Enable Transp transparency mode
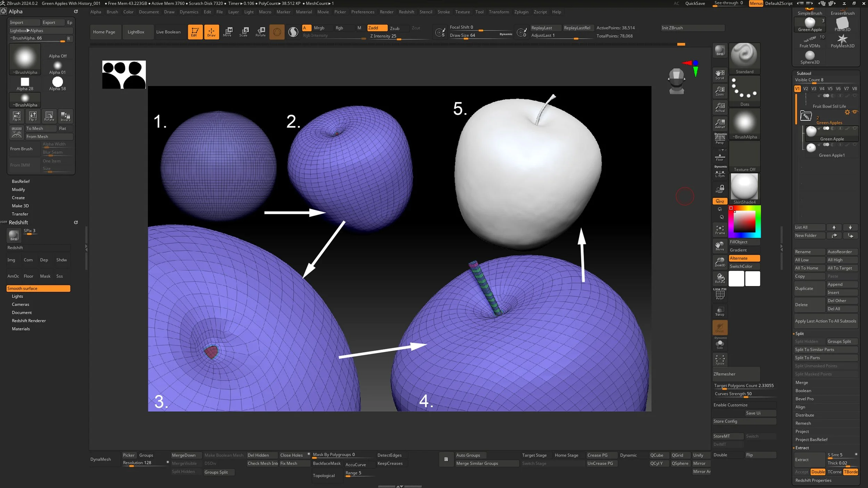The image size is (868, 488). pos(720,311)
